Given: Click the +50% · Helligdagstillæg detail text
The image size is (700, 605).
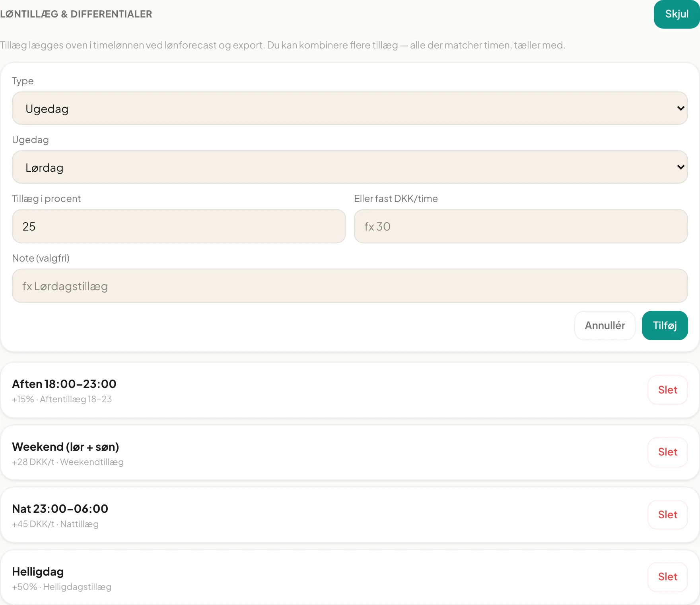Looking at the screenshot, I should pyautogui.click(x=62, y=587).
